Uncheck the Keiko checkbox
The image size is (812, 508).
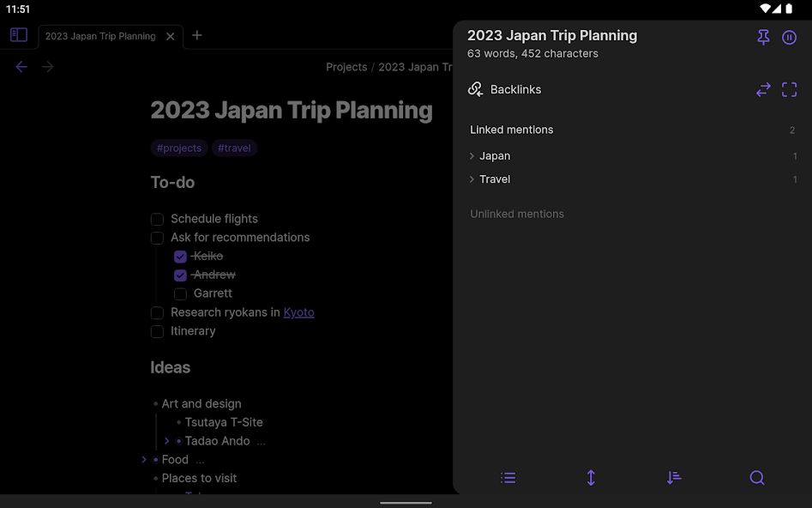(x=180, y=257)
